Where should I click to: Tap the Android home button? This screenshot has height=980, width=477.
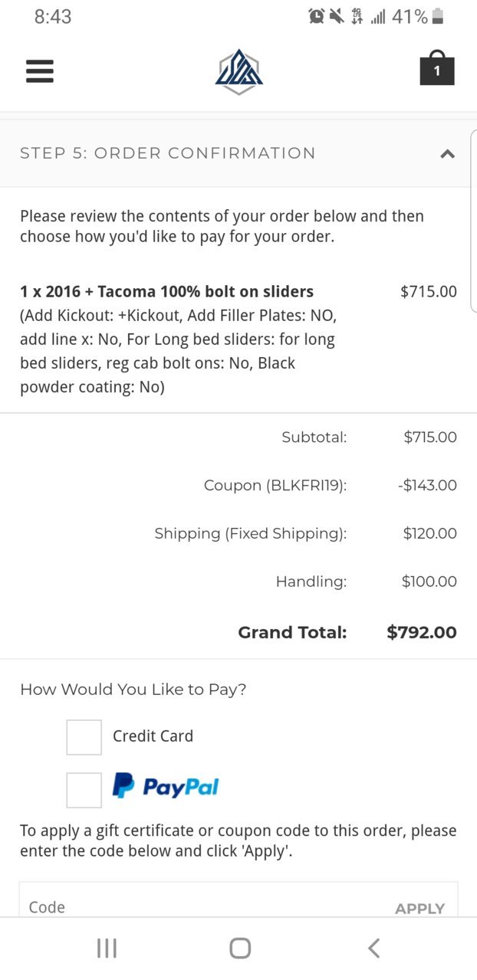click(240, 949)
